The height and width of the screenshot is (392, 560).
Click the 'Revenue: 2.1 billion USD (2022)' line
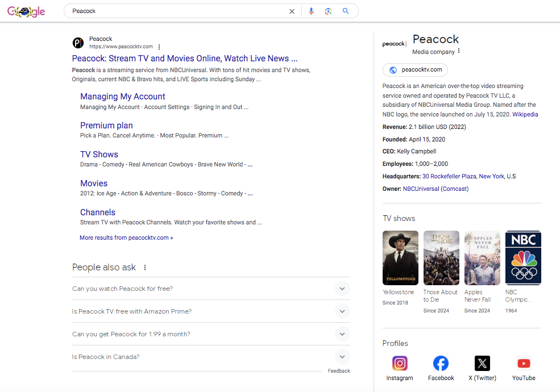point(424,127)
